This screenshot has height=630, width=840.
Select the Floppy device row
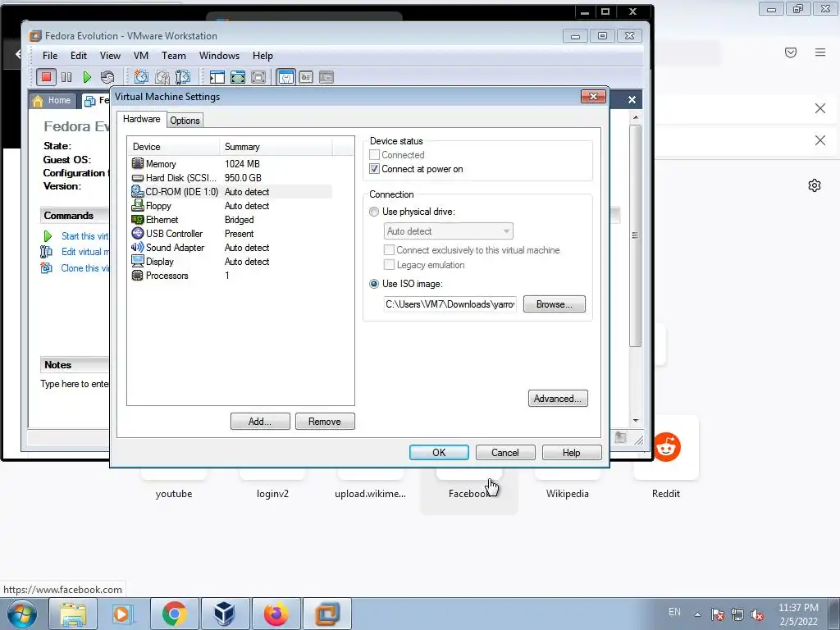pos(231,206)
